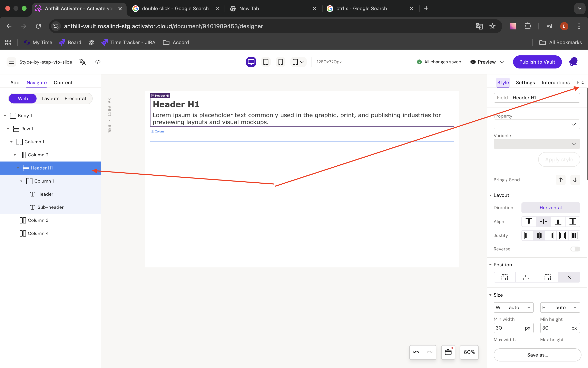Open My Time bookmark
Viewport: 588px width, 368px height.
38,42
